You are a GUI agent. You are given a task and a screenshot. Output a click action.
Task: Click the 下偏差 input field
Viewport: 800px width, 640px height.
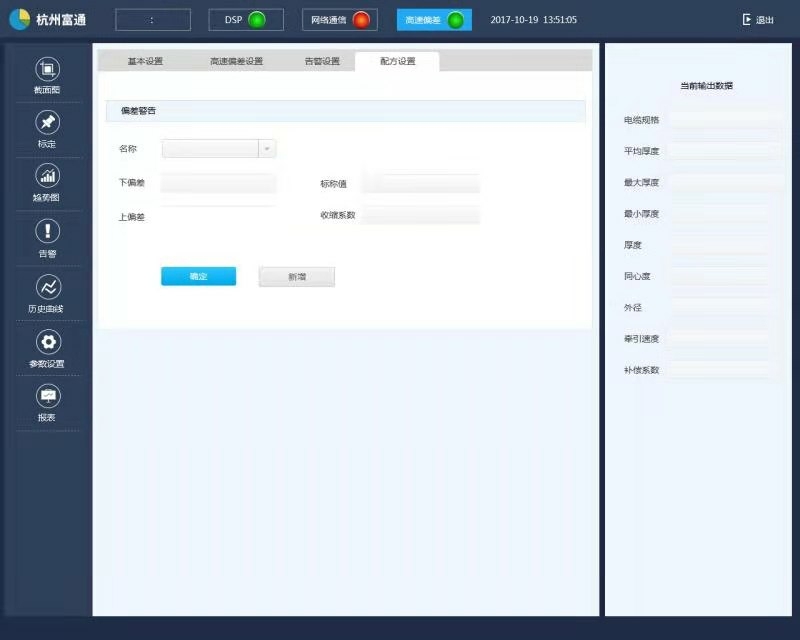click(x=218, y=183)
